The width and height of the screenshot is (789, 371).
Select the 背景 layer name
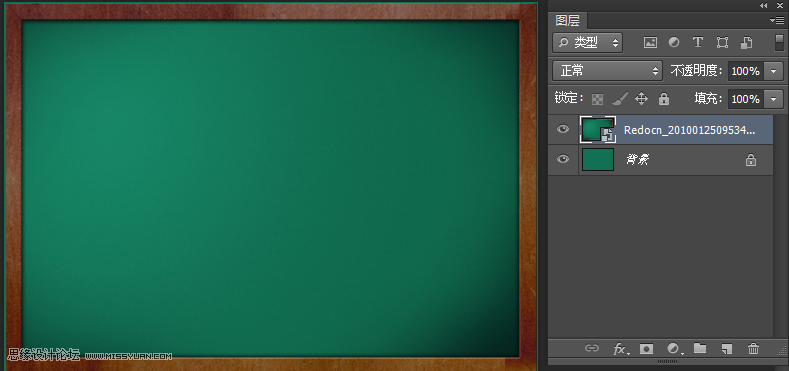638,160
